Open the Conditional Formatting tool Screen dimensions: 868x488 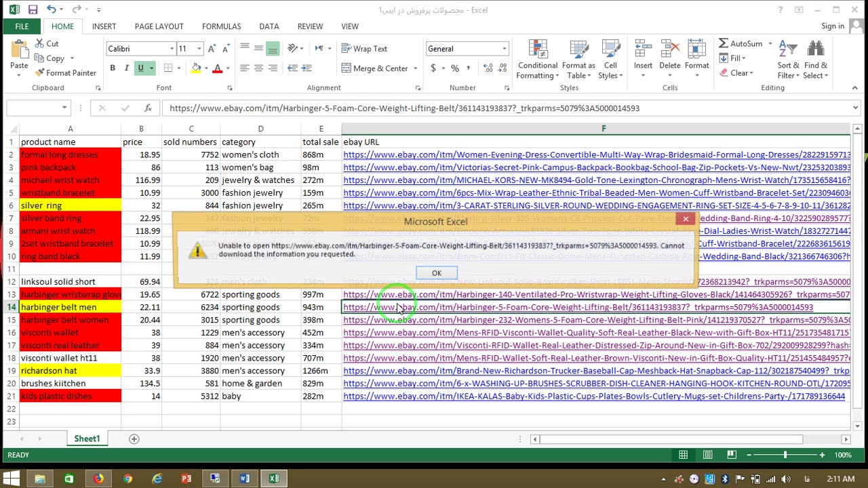tap(537, 60)
